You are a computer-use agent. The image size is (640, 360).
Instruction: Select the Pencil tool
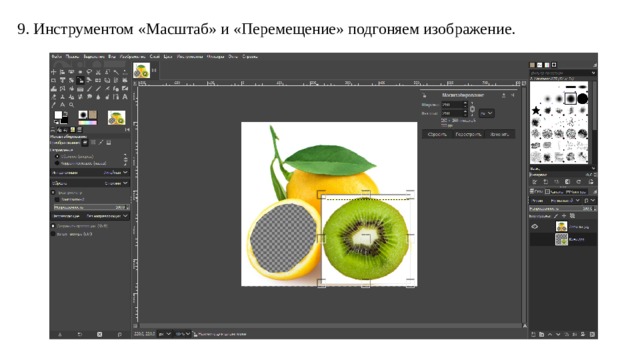89,89
